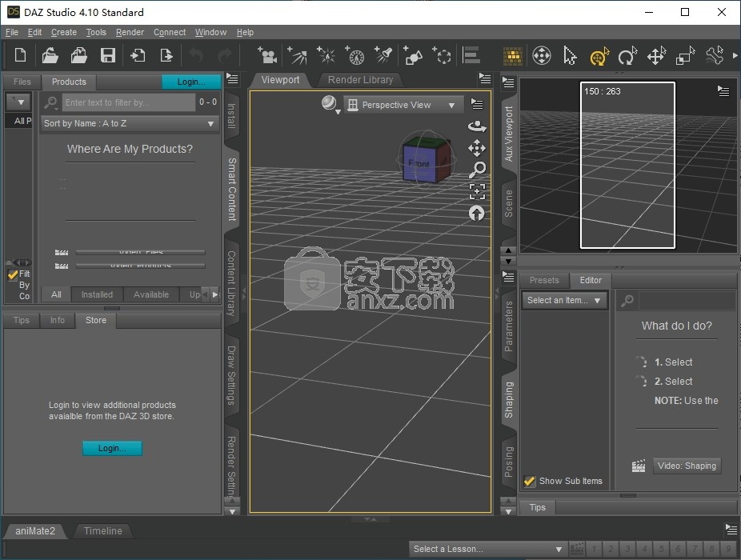
Task: Click the Merge file toolbar icon
Action: pos(79,55)
